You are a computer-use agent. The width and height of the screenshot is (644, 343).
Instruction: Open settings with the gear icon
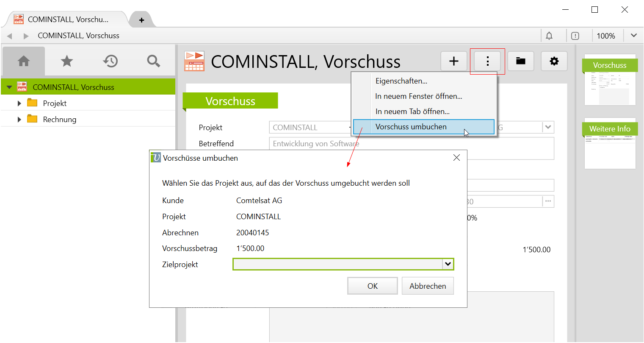click(x=554, y=61)
